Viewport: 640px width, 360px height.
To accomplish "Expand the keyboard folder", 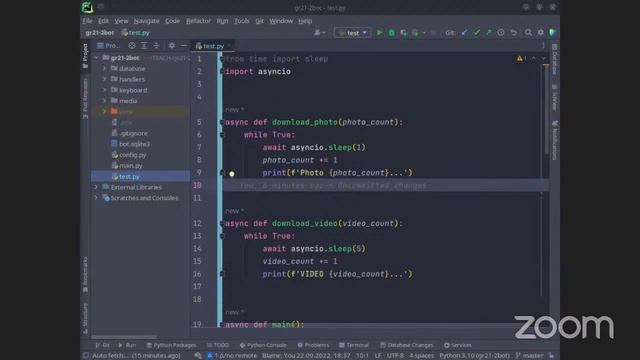I will pyautogui.click(x=104, y=90).
